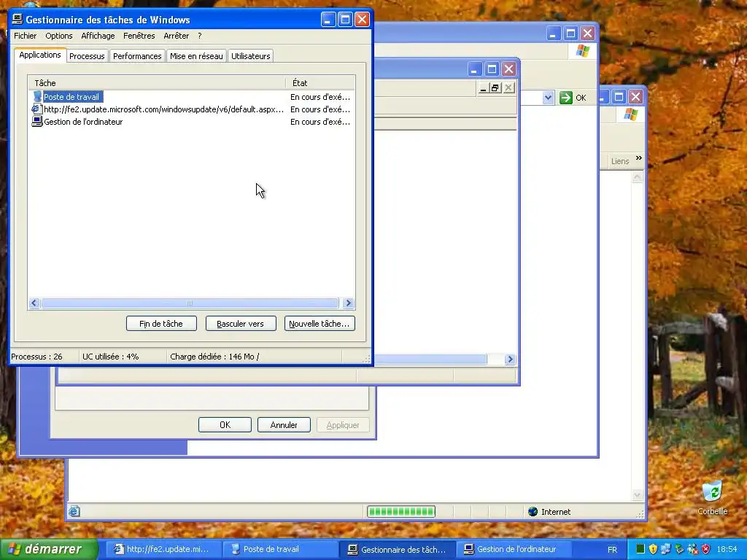The height and width of the screenshot is (560, 747).
Task: Open the Corbeille recycle bin desktop icon
Action: tap(712, 497)
